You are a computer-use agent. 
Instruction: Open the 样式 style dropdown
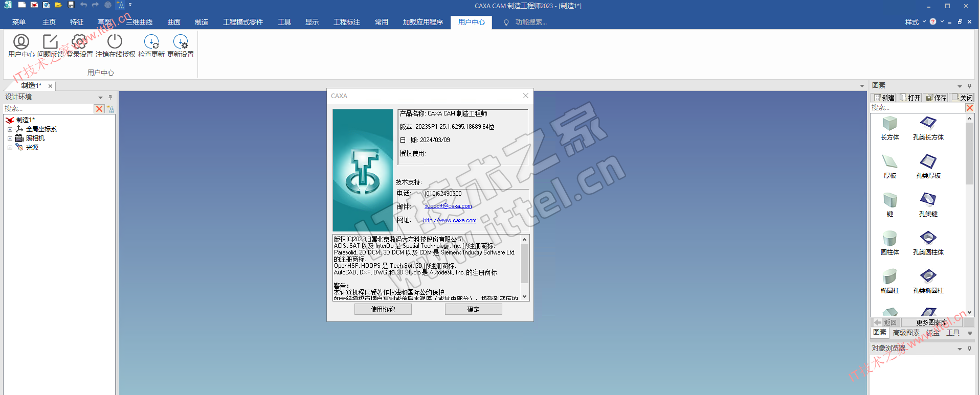[x=915, y=22]
